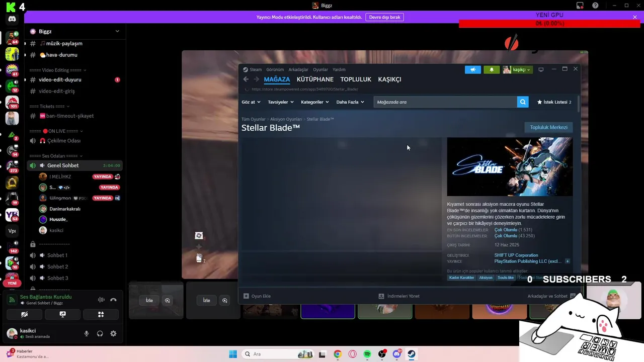Open Task View in the taskbar
The image size is (644, 362).
pyautogui.click(x=323, y=354)
